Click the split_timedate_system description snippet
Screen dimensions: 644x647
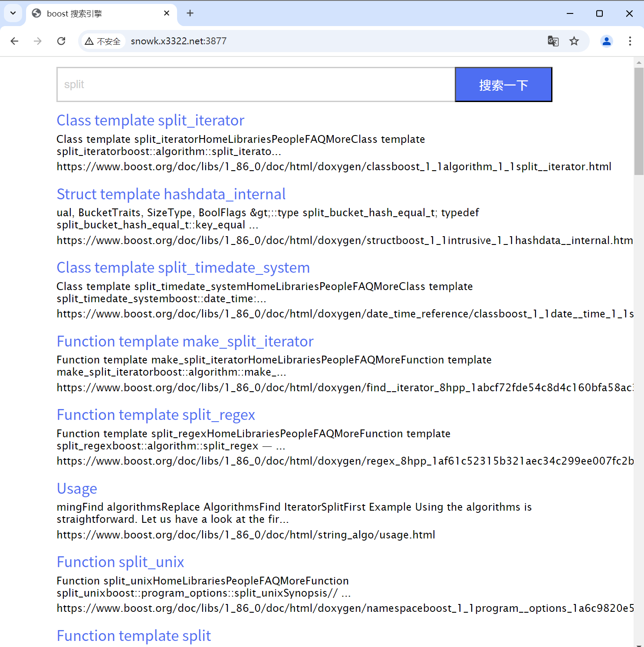265,293
